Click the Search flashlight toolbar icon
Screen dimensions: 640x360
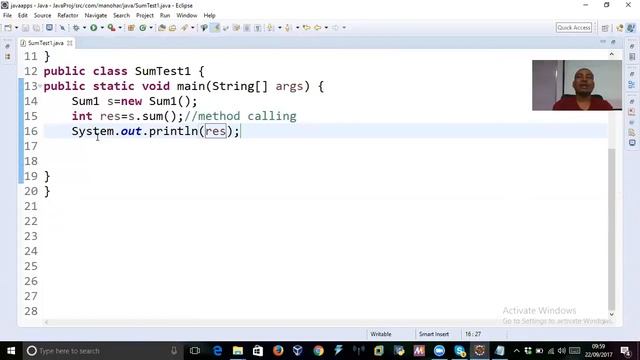point(184,28)
